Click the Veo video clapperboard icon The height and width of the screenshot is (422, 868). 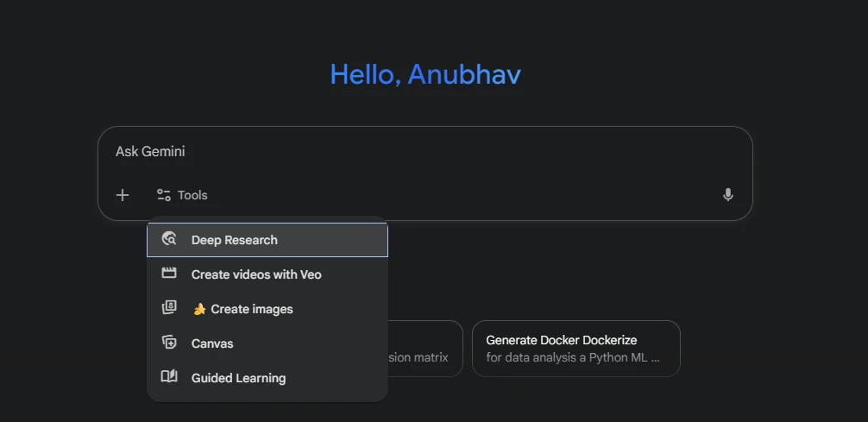[169, 273]
